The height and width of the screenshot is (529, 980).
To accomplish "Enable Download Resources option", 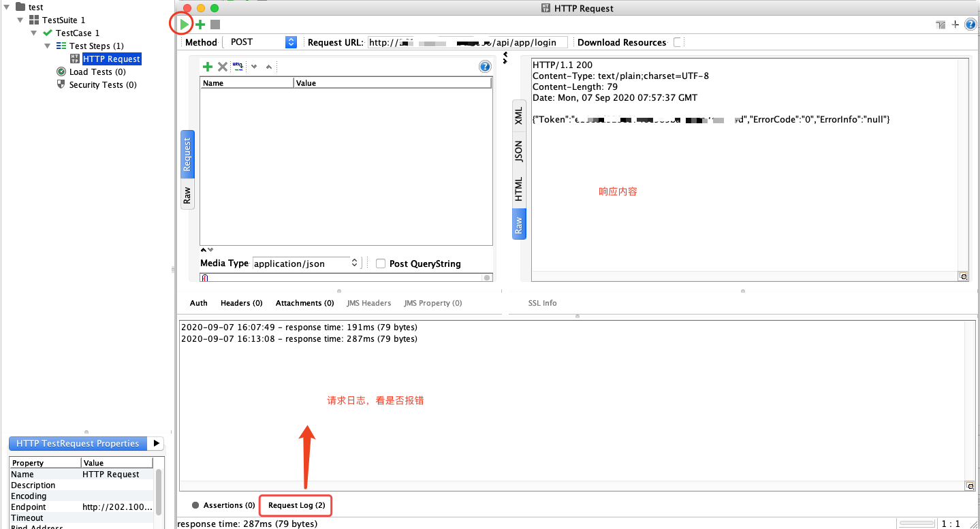I will click(678, 42).
